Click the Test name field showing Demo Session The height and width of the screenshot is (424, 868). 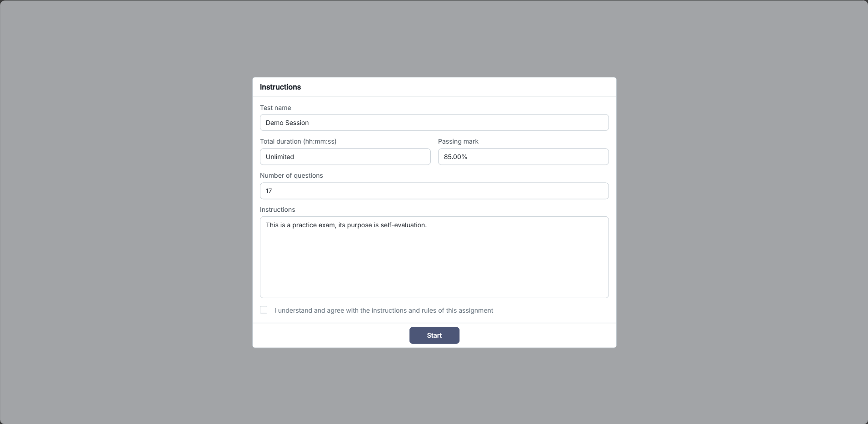434,123
